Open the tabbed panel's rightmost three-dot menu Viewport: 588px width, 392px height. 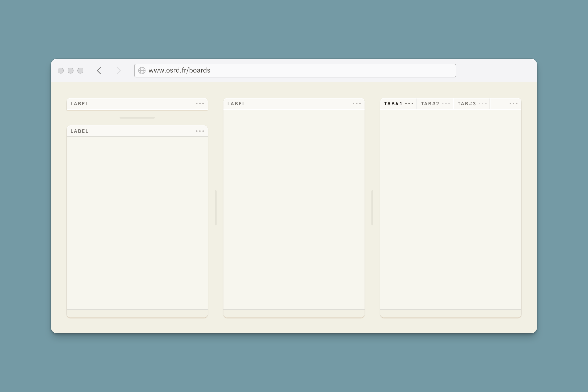coord(513,104)
